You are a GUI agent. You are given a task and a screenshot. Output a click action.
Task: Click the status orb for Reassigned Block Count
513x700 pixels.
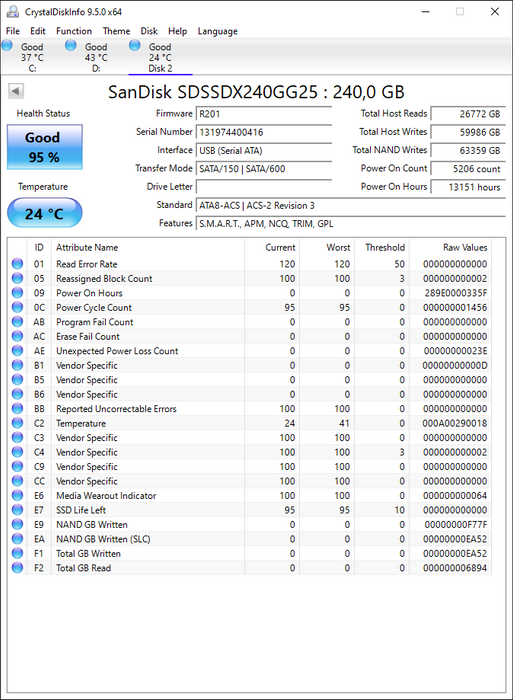(x=17, y=278)
